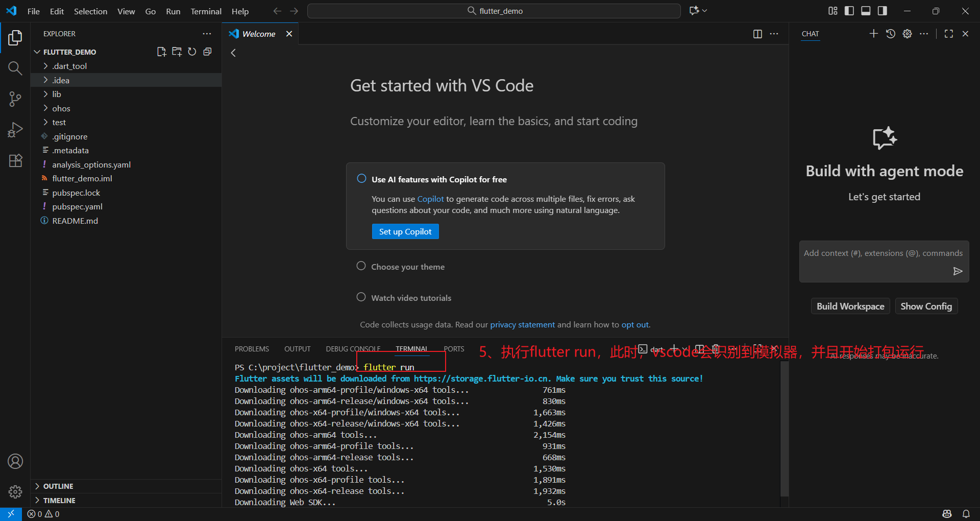Image resolution: width=980 pixels, height=521 pixels.
Task: Refresh the Explorer file tree
Action: pos(192,52)
